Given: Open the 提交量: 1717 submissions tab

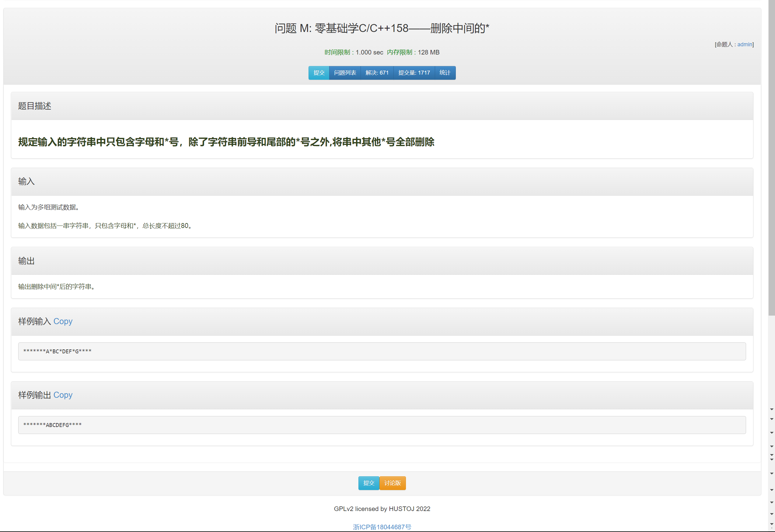Looking at the screenshot, I should pyautogui.click(x=414, y=73).
